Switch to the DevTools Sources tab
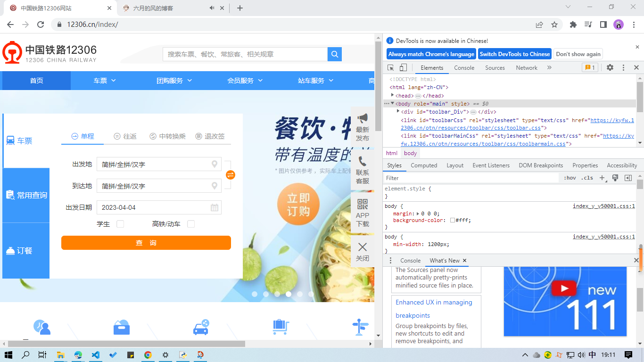 (495, 68)
